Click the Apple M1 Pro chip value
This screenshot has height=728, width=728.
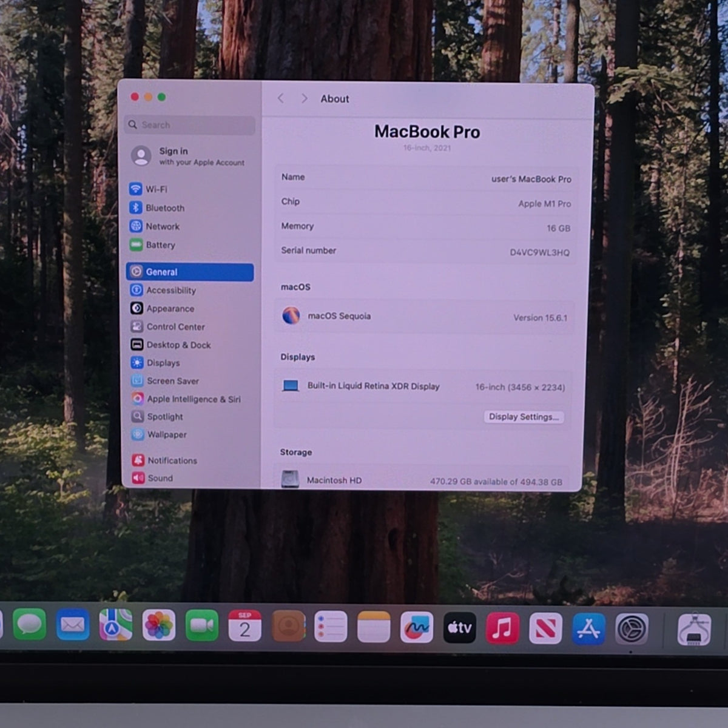(x=544, y=204)
